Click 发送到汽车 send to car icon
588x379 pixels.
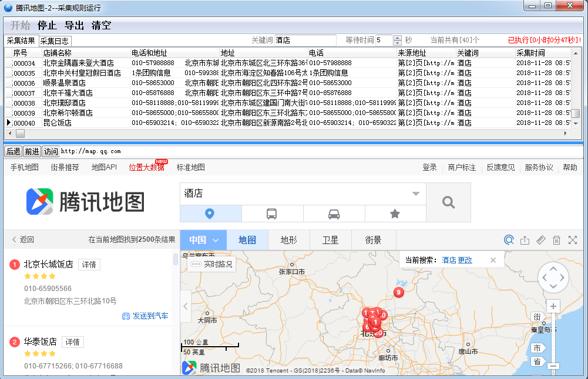(x=126, y=316)
